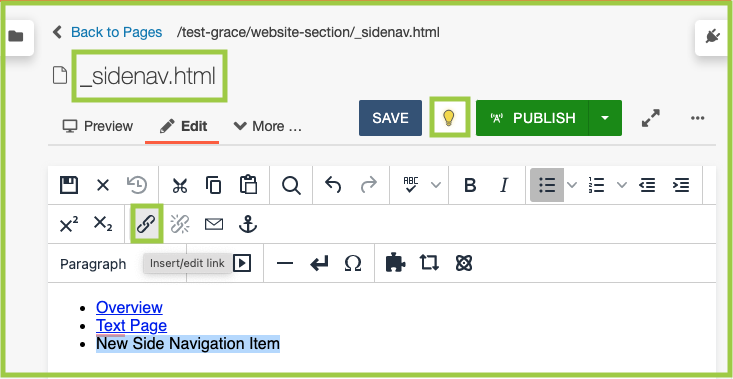Click the copy icon in the toolbar
Screen dimensions: 733x379
pyautogui.click(x=214, y=185)
